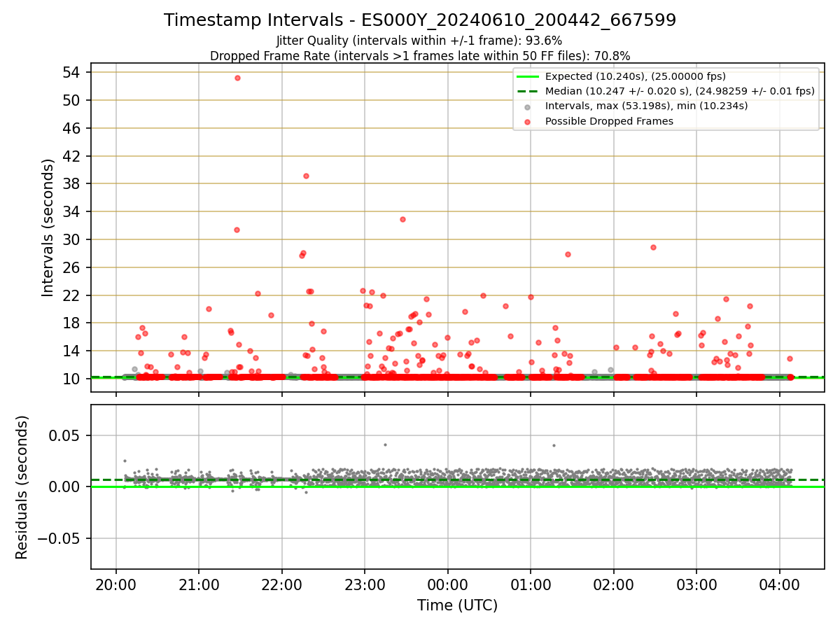Click the red marker icon beside 'Possible Dropped Frames'
This screenshot has width=840, height=630.
pyautogui.click(x=528, y=121)
